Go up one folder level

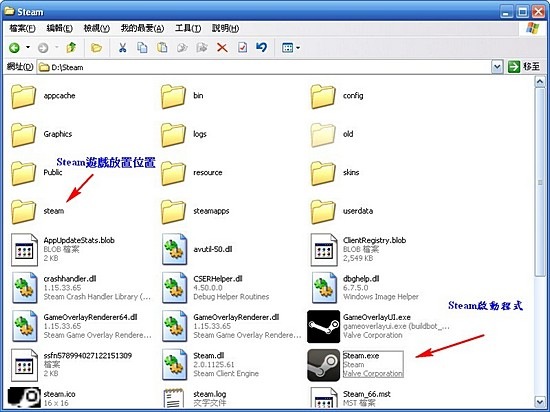[x=71, y=47]
